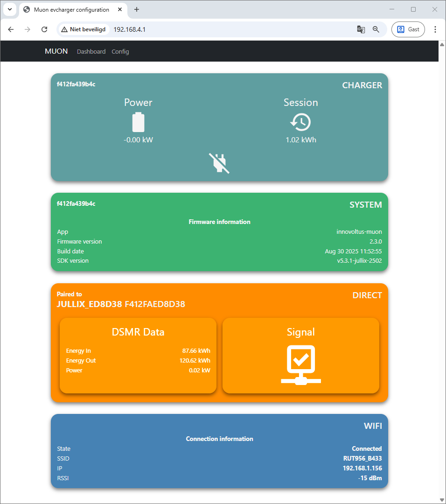The width and height of the screenshot is (446, 504).
Task: Click the MUON brand link
Action: (x=56, y=51)
